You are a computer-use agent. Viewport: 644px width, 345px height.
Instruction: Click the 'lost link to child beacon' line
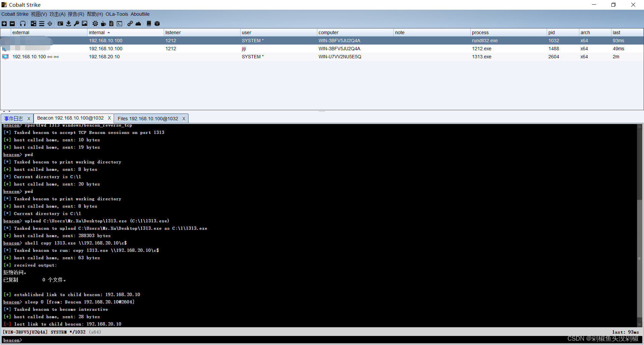62,324
